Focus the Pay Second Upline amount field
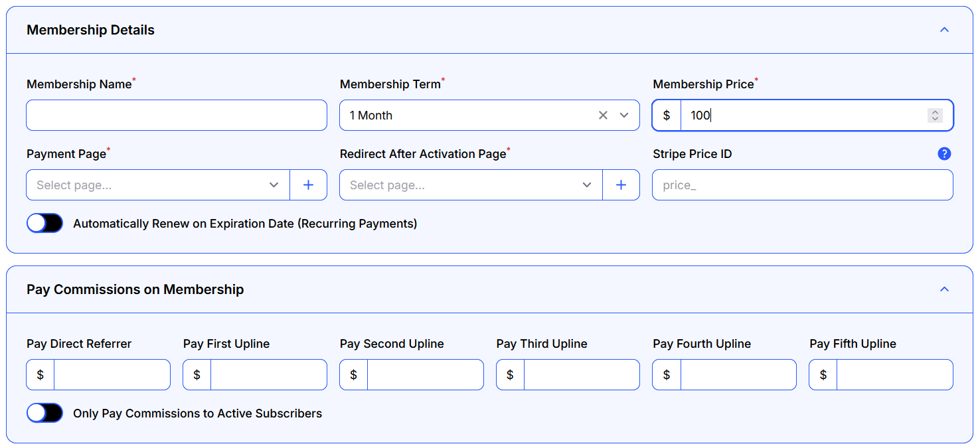Screen dimensions: 980x448 click(425, 375)
